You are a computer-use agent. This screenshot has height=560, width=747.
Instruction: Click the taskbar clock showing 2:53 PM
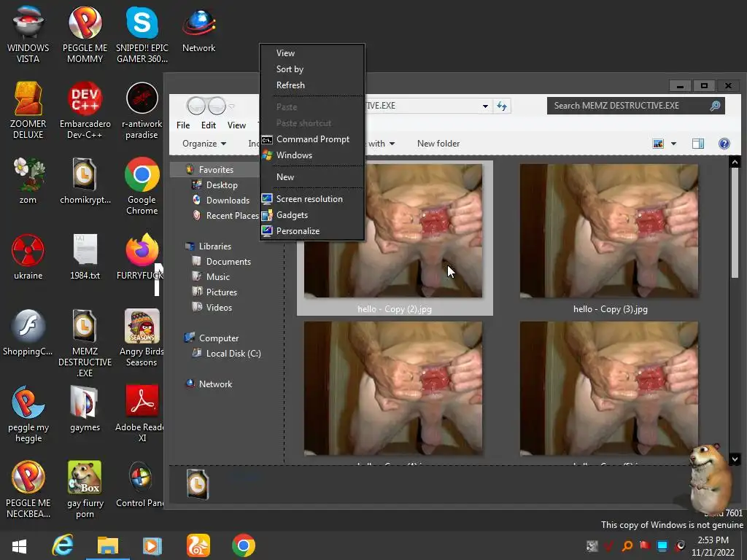coord(713,545)
